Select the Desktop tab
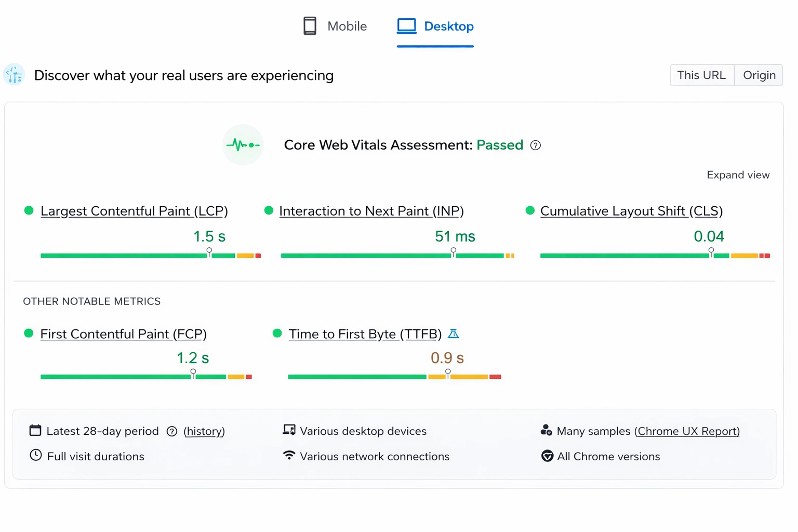The width and height of the screenshot is (798, 532). (435, 26)
